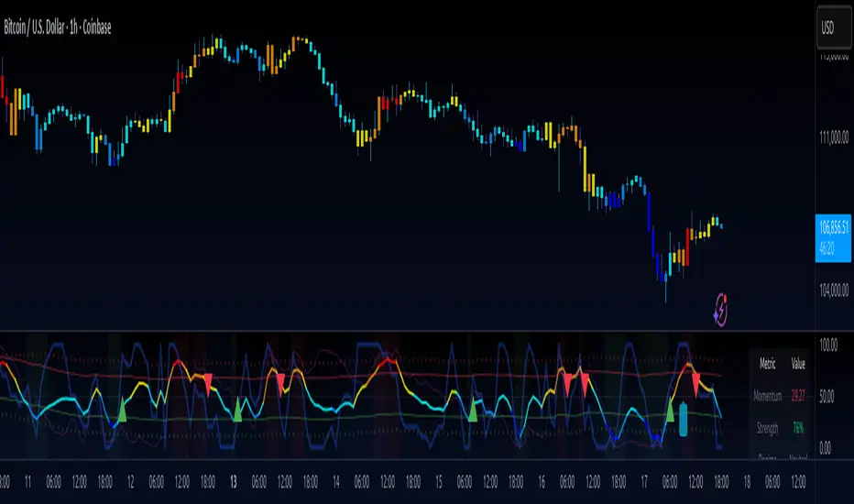Viewport: 854px width, 504px height.
Task: Select the current price label 106,856.51
Action: click(x=833, y=227)
